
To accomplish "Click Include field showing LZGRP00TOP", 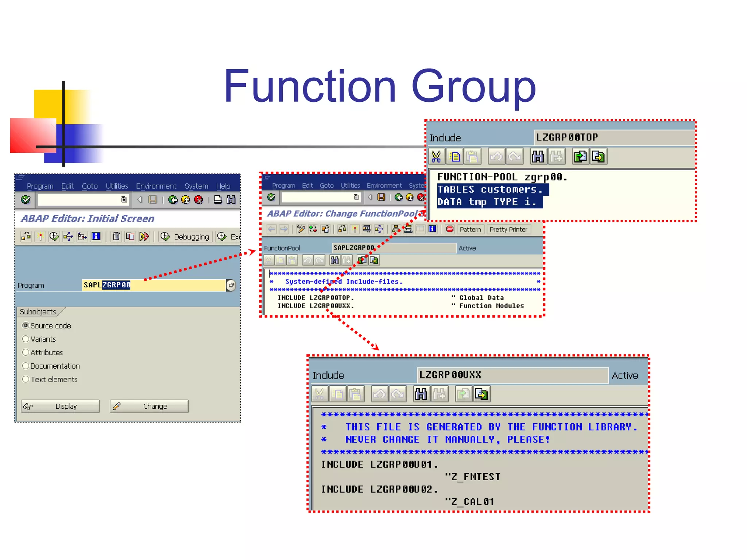I will point(614,137).
